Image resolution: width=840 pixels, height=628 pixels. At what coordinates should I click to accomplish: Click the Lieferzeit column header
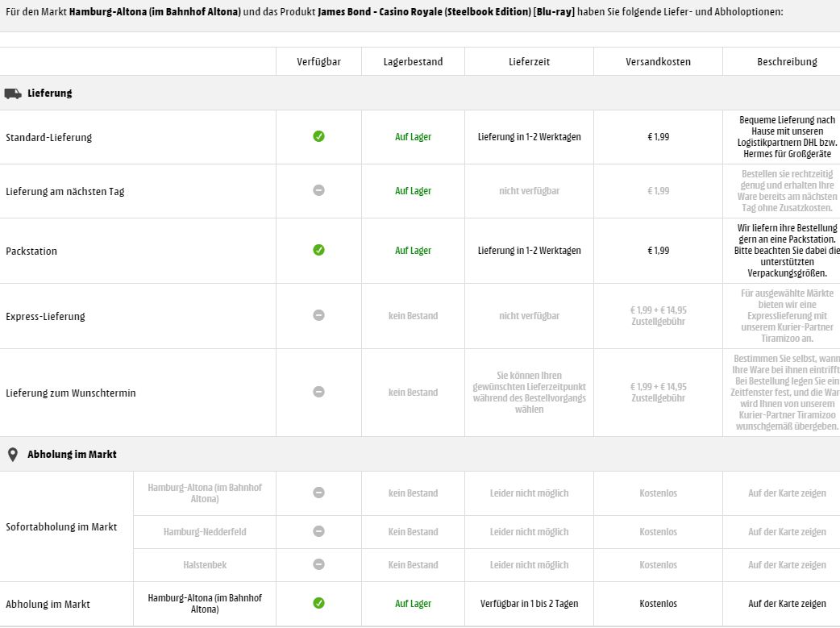pyautogui.click(x=529, y=62)
